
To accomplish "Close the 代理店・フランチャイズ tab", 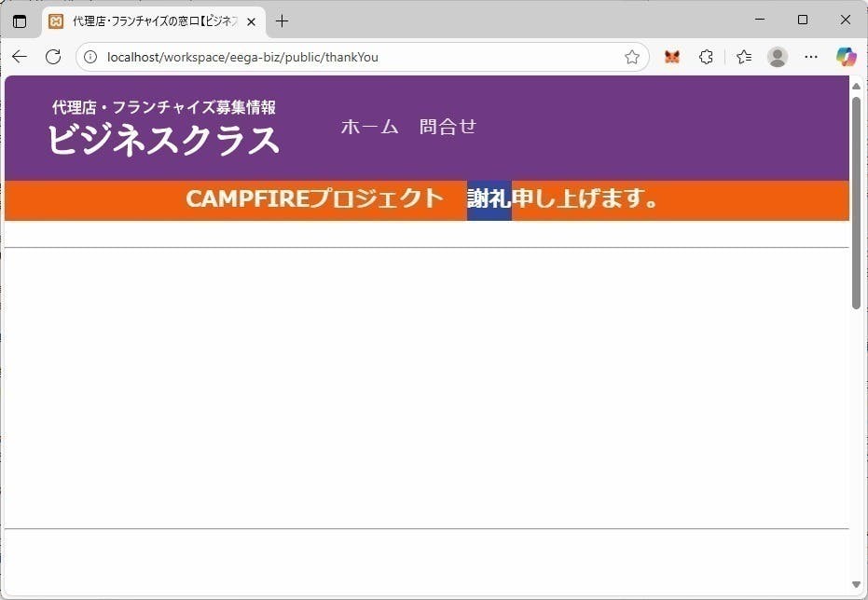I will pyautogui.click(x=251, y=21).
